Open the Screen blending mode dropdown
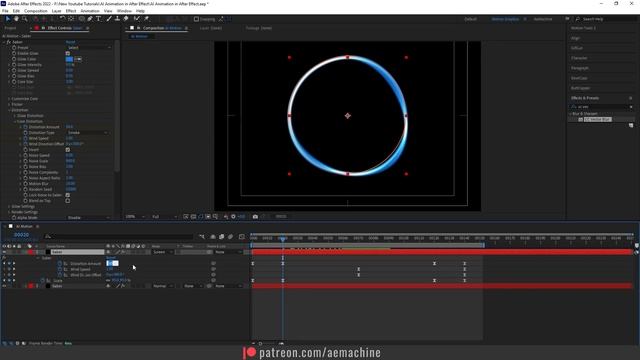Viewport: 640px width, 360px height. [163, 252]
